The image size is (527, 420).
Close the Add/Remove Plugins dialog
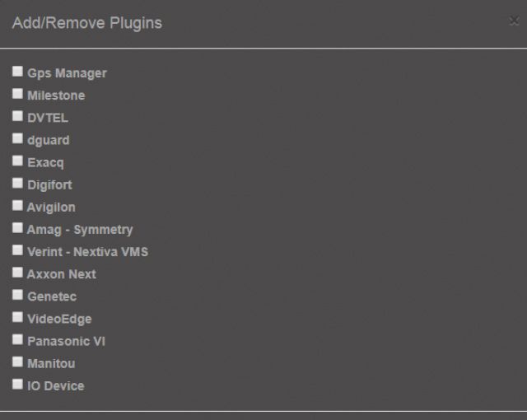tap(514, 21)
